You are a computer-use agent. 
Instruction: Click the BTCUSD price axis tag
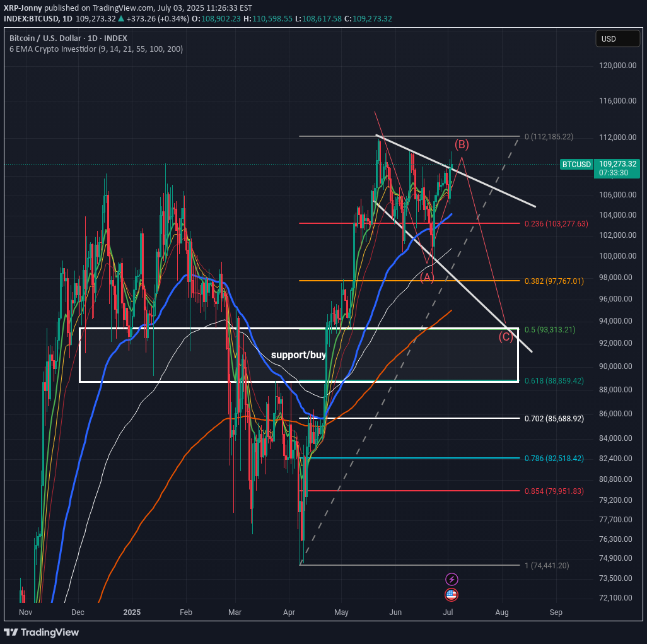tap(576, 164)
